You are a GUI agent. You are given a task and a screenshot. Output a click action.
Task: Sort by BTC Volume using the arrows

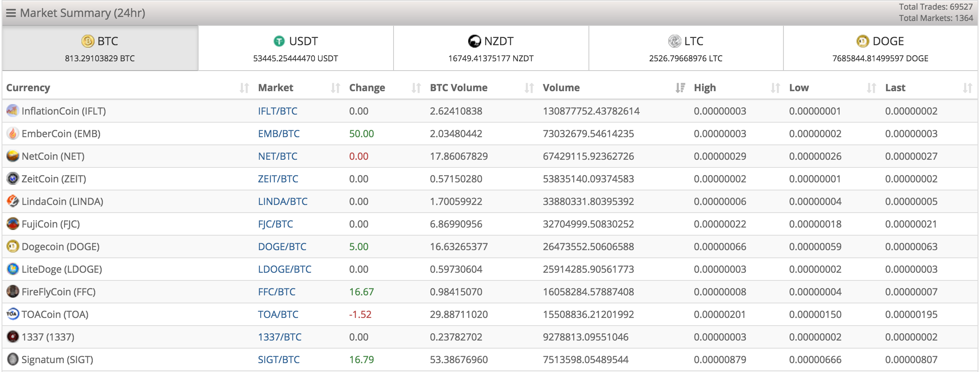tap(529, 88)
